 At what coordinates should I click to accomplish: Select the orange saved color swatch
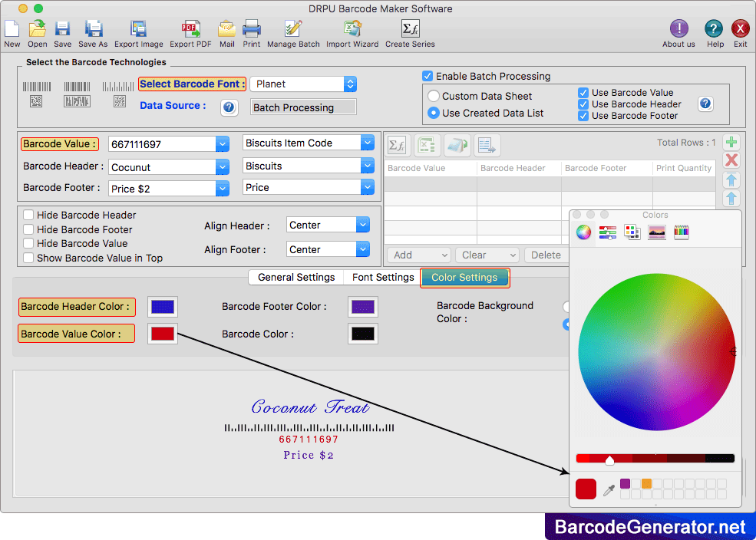pos(646,484)
